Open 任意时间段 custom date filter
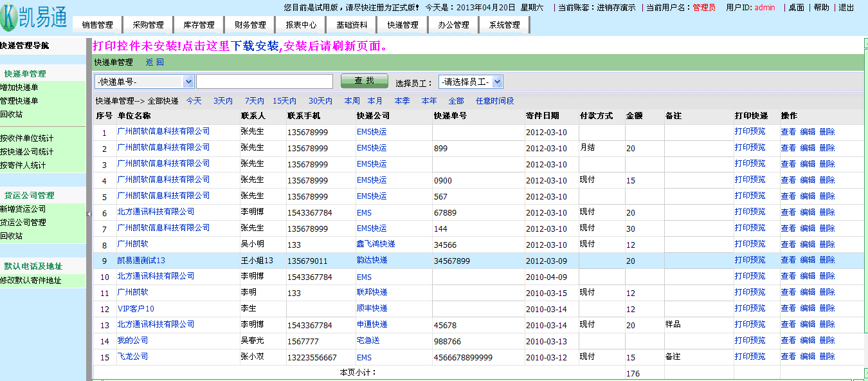This screenshot has height=381, width=868. (x=494, y=101)
